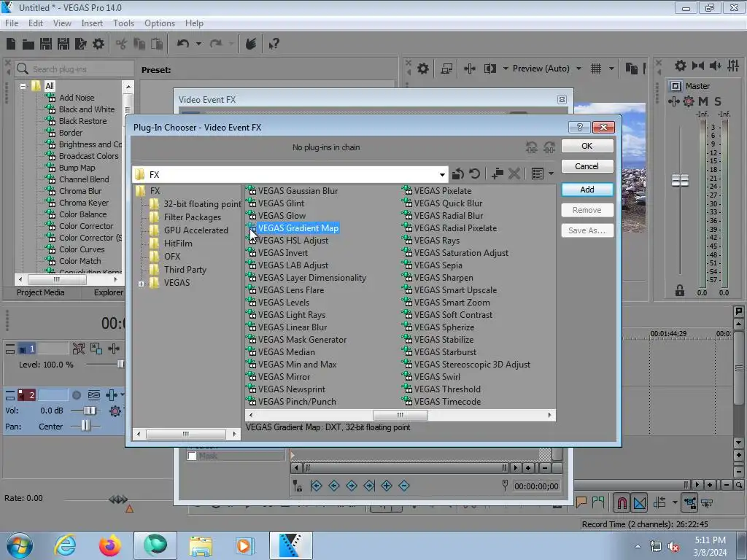Image resolution: width=747 pixels, height=560 pixels.
Task: Click the Search plug-ins field
Action: tap(74, 69)
